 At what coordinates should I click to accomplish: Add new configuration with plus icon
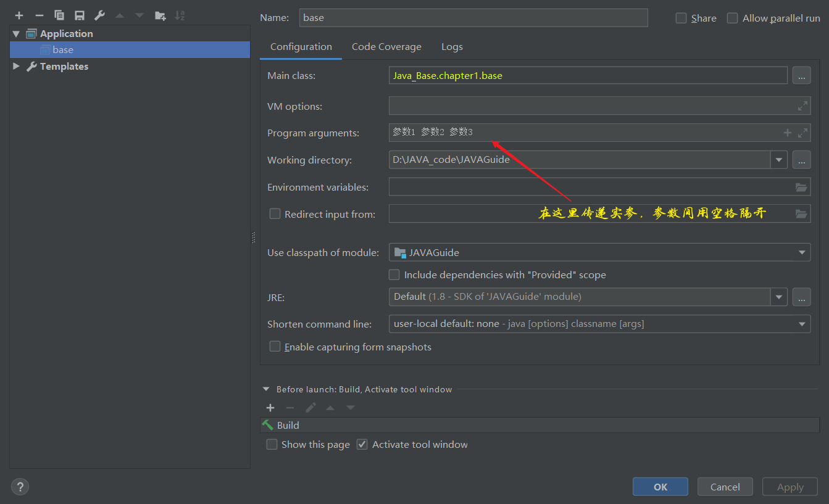(19, 15)
